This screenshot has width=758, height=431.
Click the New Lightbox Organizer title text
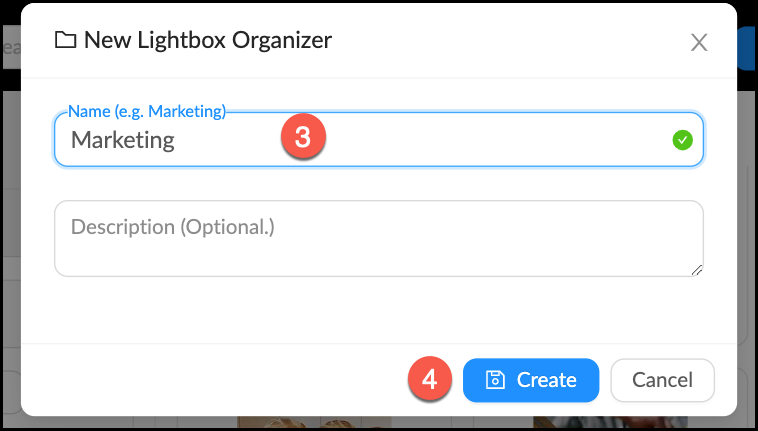[208, 41]
